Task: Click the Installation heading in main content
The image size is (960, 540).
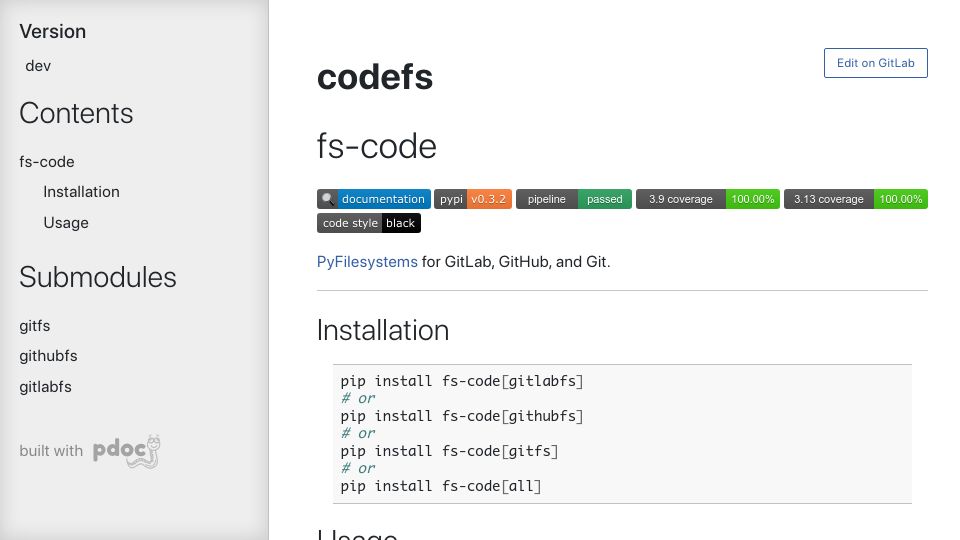Action: coord(383,330)
